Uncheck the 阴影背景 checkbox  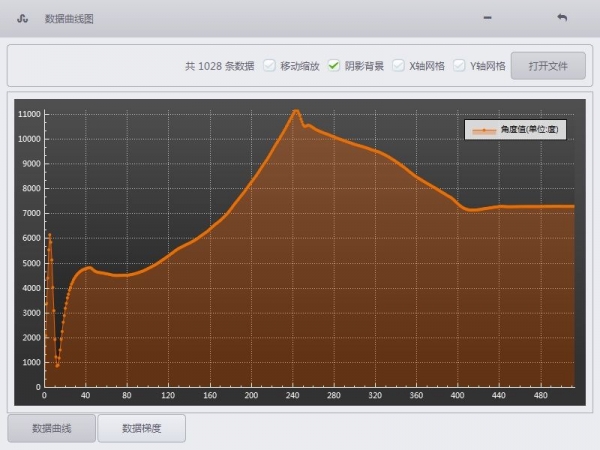[334, 66]
